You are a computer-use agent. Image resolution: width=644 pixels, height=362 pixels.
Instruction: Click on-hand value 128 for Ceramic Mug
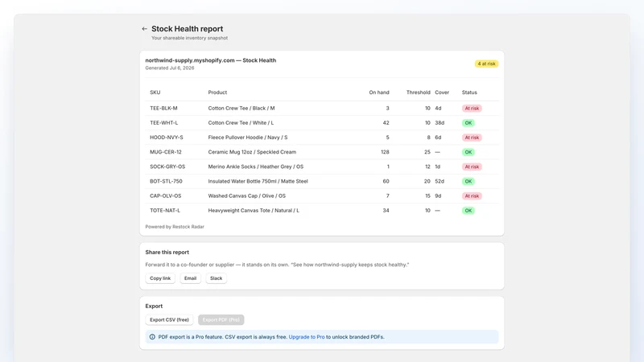pos(385,152)
